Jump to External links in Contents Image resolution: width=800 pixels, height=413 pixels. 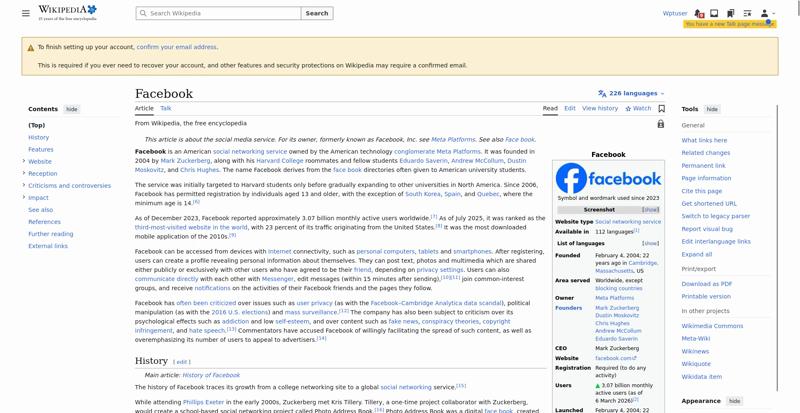(x=48, y=246)
